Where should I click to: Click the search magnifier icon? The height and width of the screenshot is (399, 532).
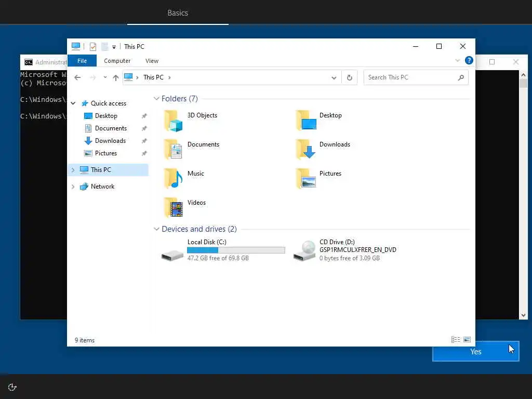(x=461, y=78)
